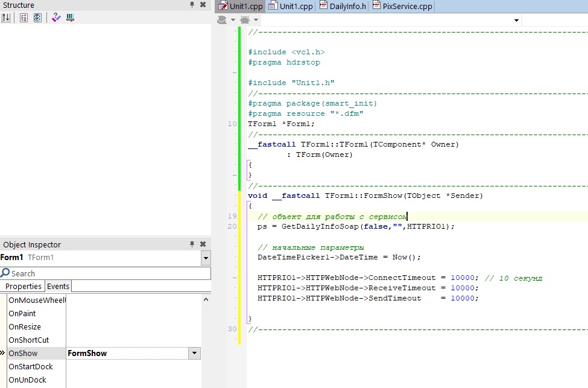Screen dimensions: 588x388
Task: Switch to Properties tab in Object Inspector
Action: coord(24,286)
